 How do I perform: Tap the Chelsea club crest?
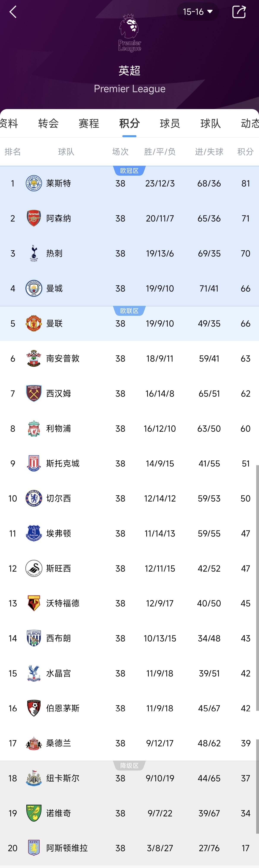34,498
